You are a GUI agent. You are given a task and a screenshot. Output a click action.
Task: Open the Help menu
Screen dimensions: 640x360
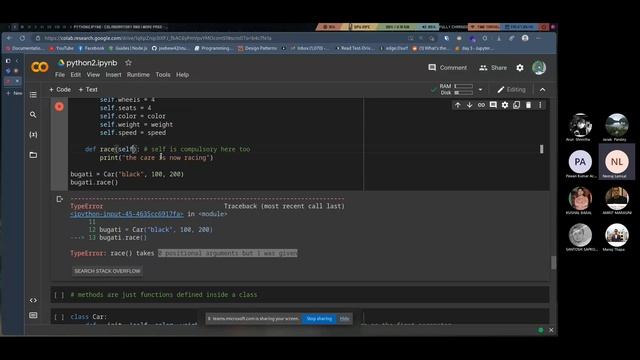(x=182, y=75)
